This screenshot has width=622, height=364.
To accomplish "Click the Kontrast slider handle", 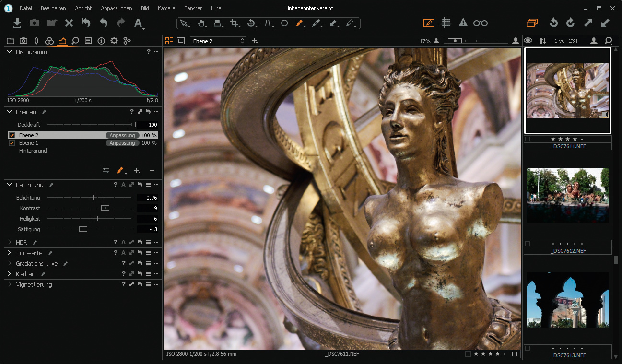I will coord(106,208).
